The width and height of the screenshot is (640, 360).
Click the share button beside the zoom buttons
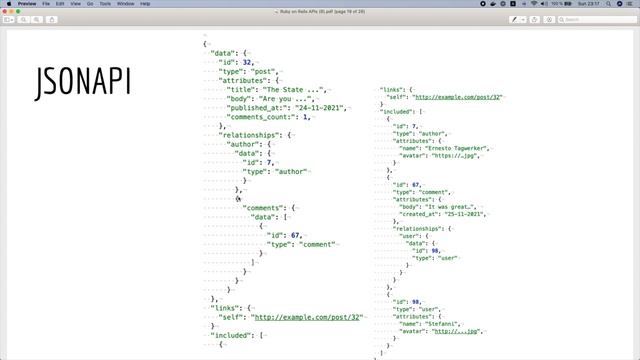click(x=52, y=20)
